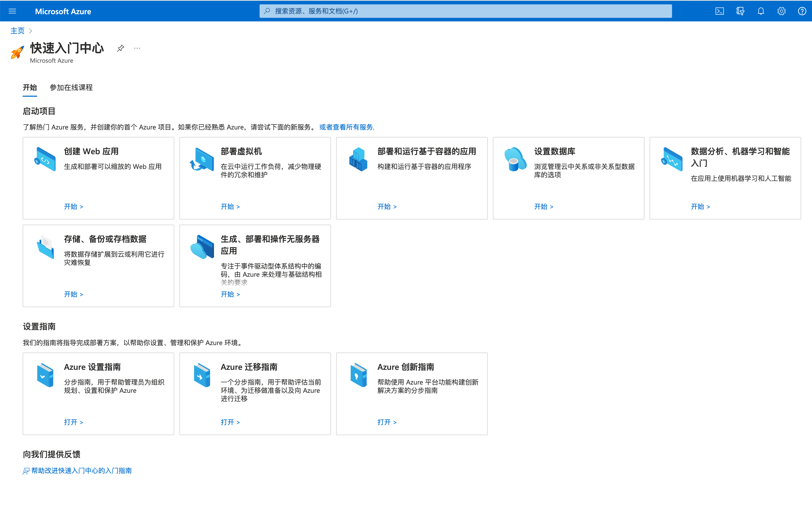This screenshot has width=812, height=506.
Task: Open the Azure 创新指南 guide
Action: click(387, 422)
